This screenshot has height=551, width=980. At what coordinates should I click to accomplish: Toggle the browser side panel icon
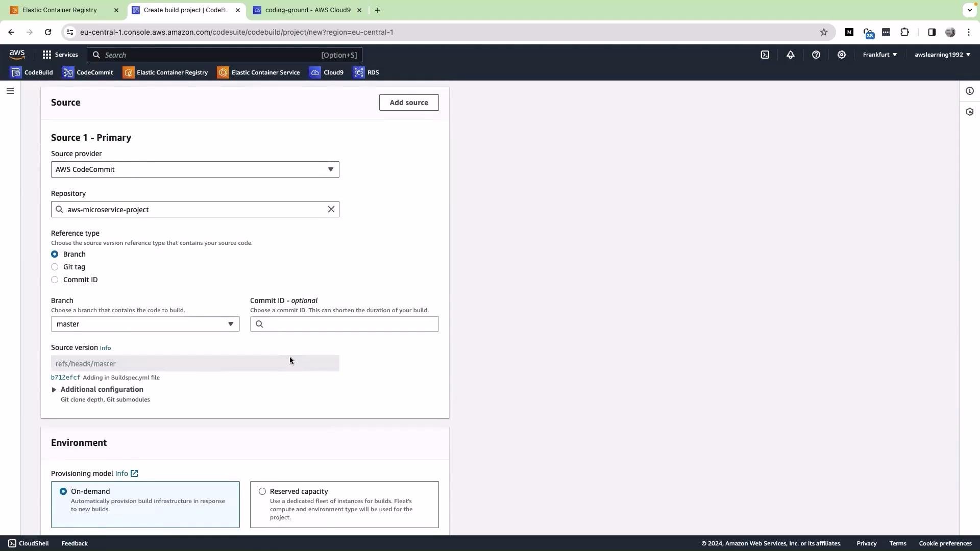[x=932, y=32]
